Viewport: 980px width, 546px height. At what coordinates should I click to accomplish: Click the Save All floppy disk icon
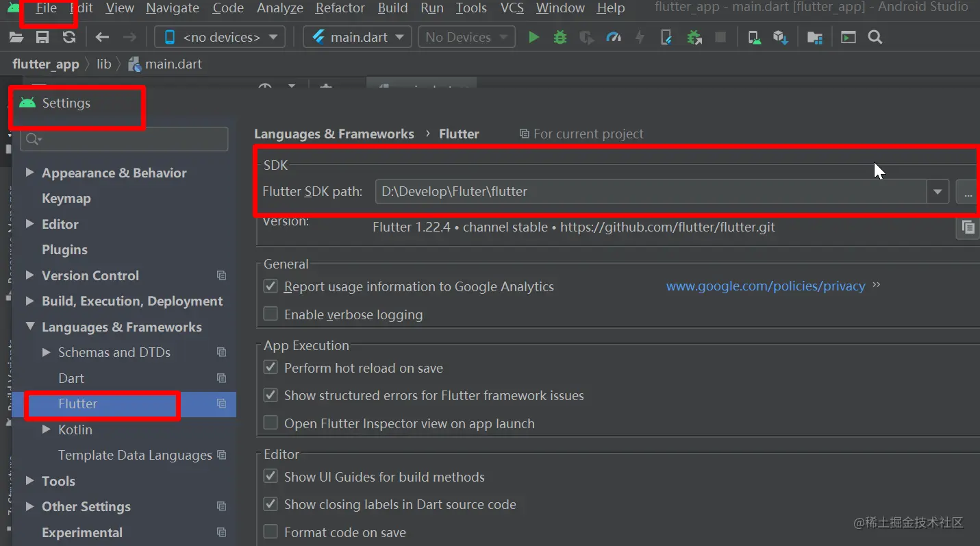coord(42,38)
